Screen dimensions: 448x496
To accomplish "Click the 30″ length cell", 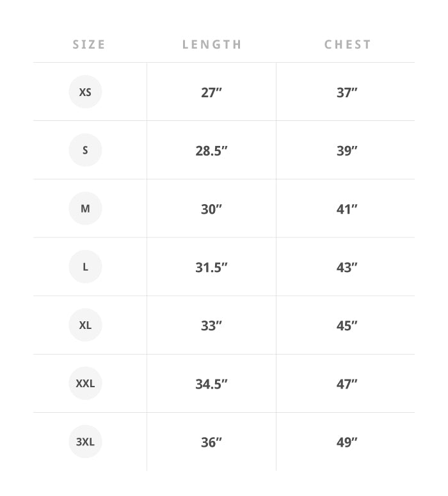I will (x=211, y=209).
